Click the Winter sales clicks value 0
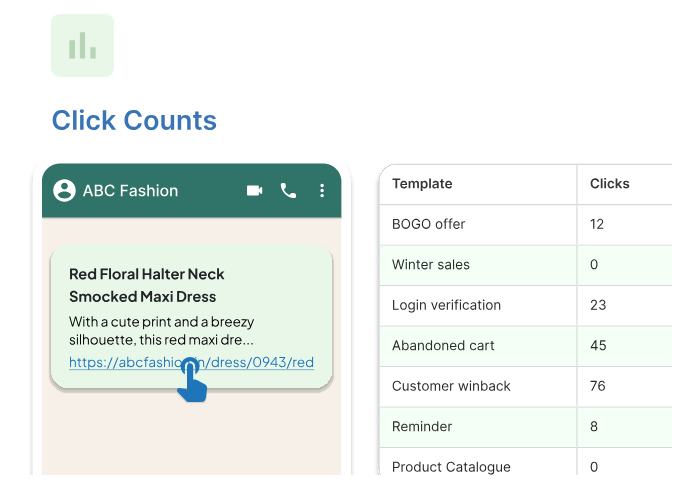This screenshot has width=698, height=498. tap(594, 265)
